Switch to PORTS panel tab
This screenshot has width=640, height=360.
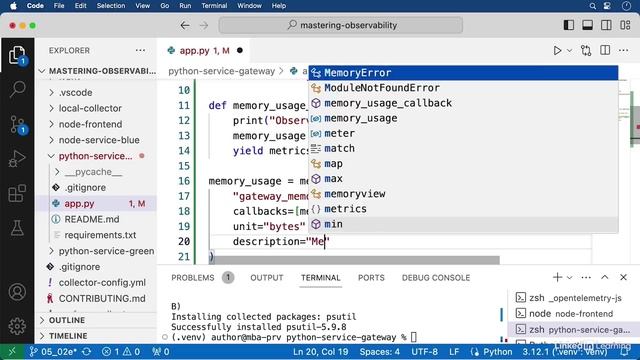(371, 278)
